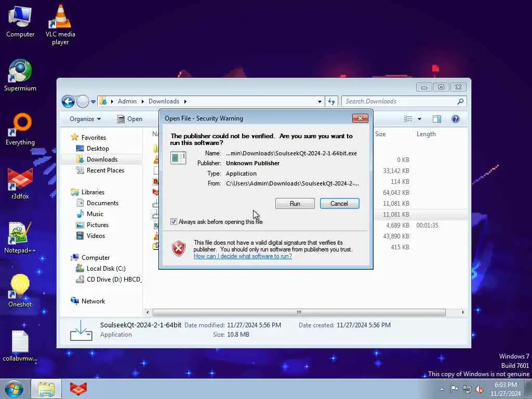Click the network tray icon
Image resolution: width=532 pixels, height=399 pixels.
(467, 389)
